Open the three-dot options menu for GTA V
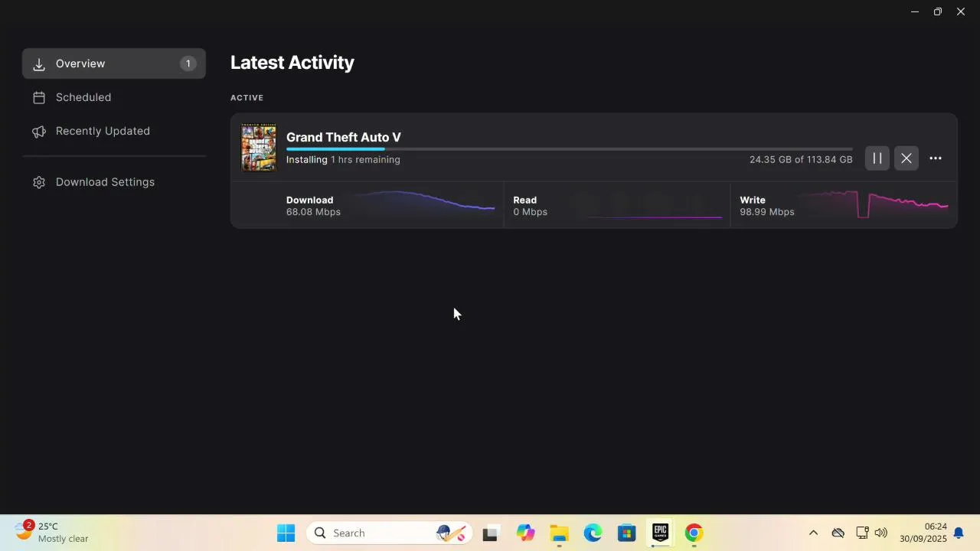This screenshot has width=980, height=551. pyautogui.click(x=936, y=158)
